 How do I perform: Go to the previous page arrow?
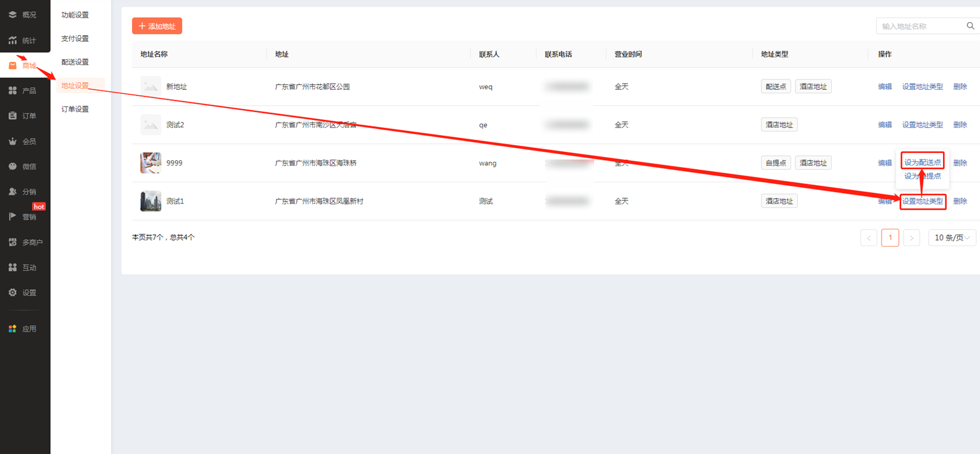[x=869, y=238]
